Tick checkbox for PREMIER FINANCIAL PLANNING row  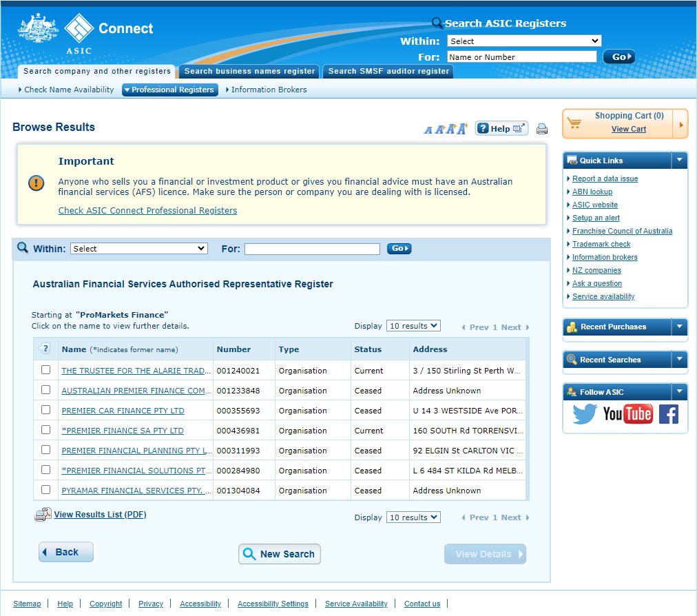(45, 450)
